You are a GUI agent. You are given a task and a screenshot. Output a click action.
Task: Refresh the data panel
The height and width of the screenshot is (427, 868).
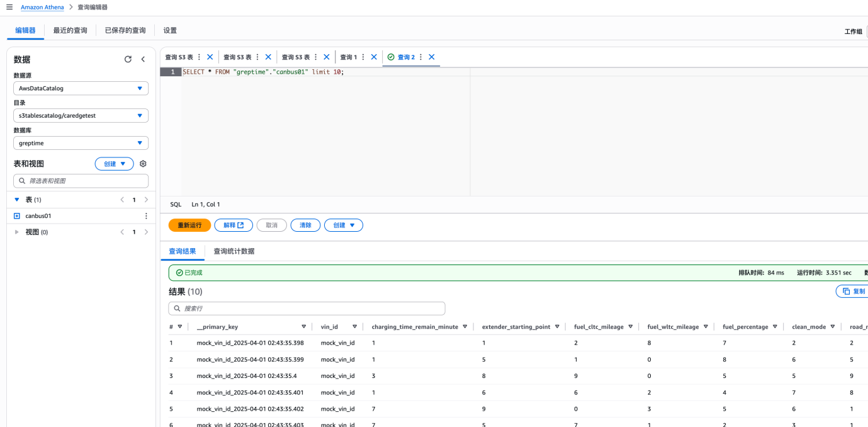click(x=128, y=59)
